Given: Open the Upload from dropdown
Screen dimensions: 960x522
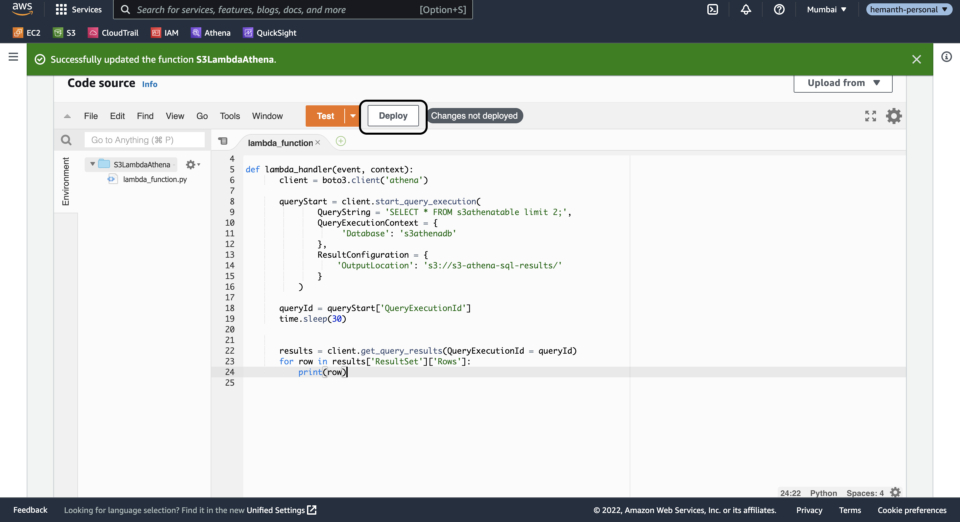Looking at the screenshot, I should (x=843, y=83).
